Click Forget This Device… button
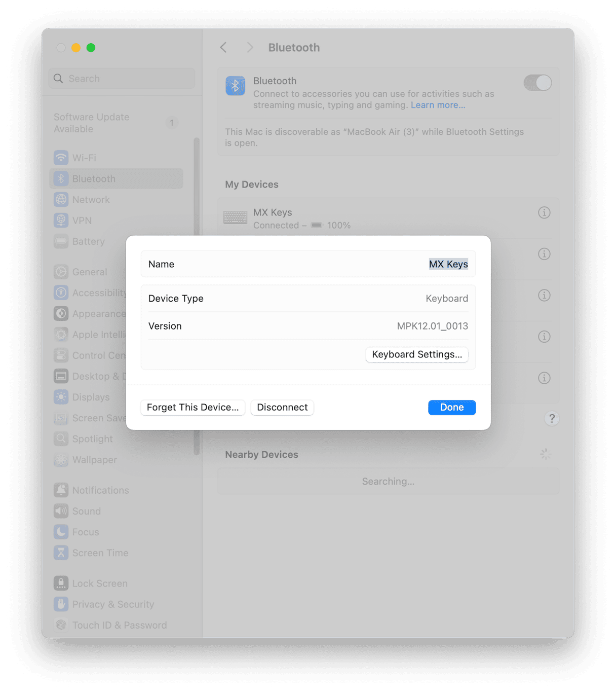The height and width of the screenshot is (693, 616). pyautogui.click(x=192, y=408)
